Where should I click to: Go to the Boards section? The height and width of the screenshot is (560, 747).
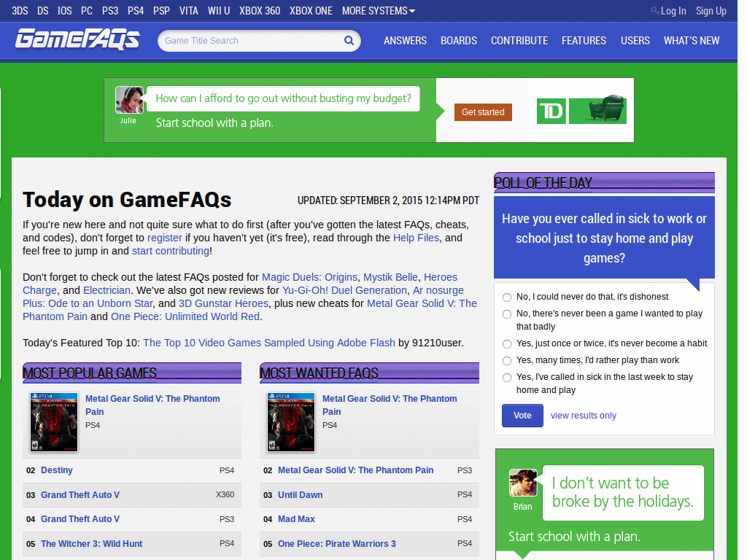click(x=459, y=41)
